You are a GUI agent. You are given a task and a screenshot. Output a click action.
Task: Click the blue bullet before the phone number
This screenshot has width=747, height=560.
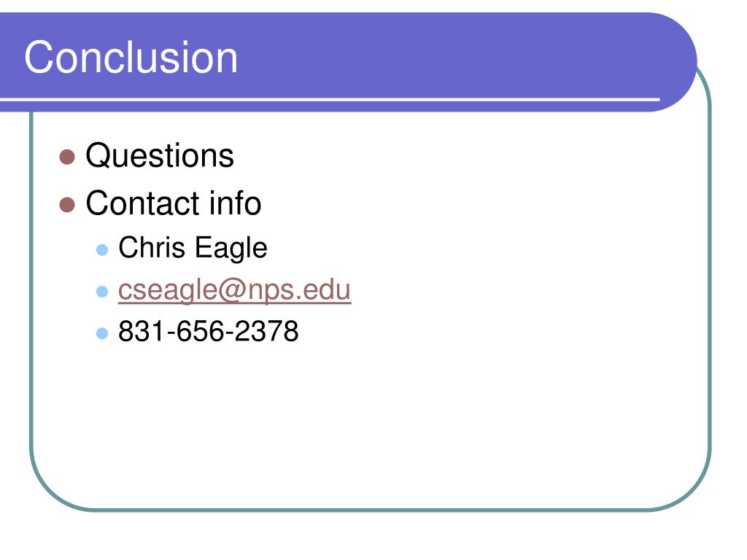[x=102, y=332]
